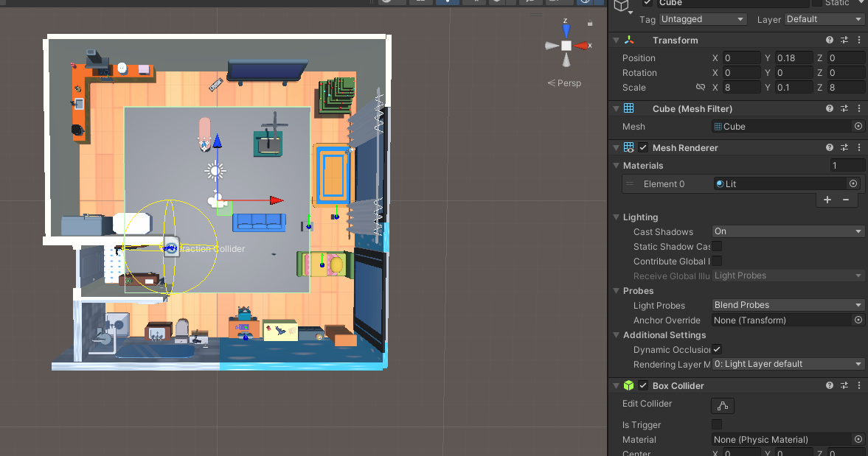Toggle the Cube object active checkbox

point(647,3)
